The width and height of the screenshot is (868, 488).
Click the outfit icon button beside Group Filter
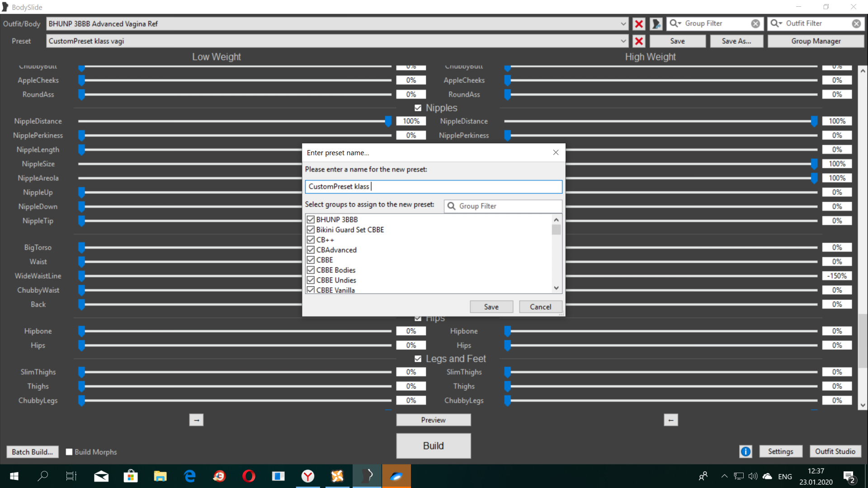click(x=656, y=23)
